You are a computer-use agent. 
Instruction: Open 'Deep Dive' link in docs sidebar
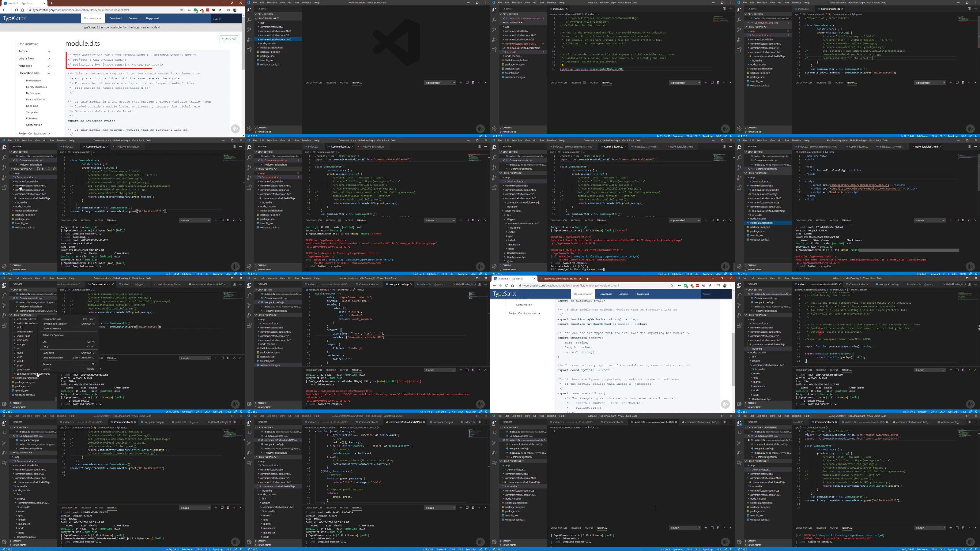[x=32, y=106]
